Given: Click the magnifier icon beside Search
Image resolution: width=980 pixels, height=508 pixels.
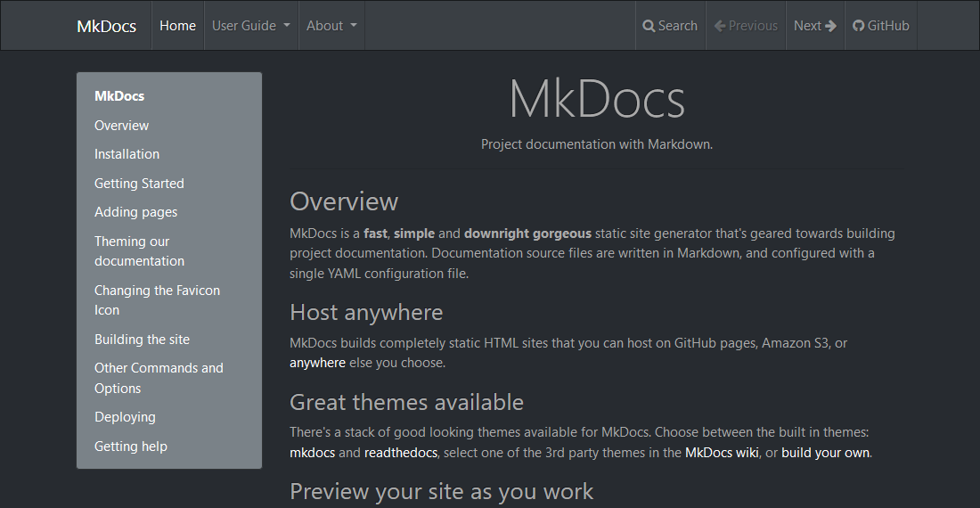Looking at the screenshot, I should click(x=649, y=26).
